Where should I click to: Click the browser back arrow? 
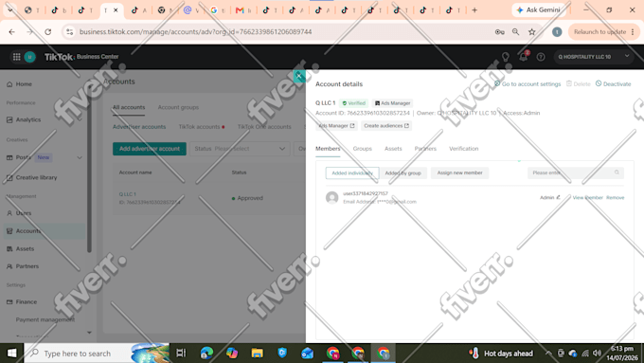click(12, 31)
